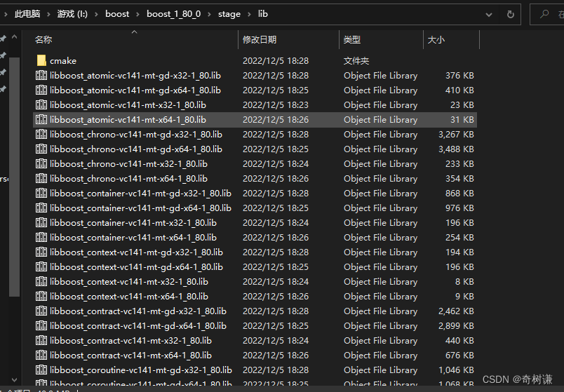Click size value 233 KB
The height and width of the screenshot is (392, 564).
[x=459, y=163]
